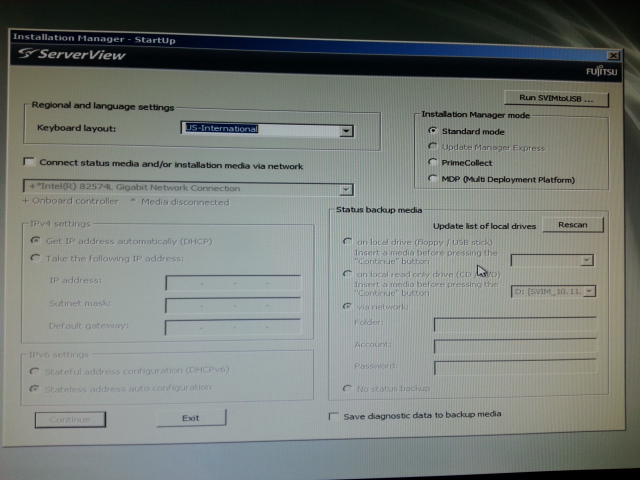Image resolution: width=640 pixels, height=480 pixels.
Task: Click the Continue button
Action: [70, 420]
